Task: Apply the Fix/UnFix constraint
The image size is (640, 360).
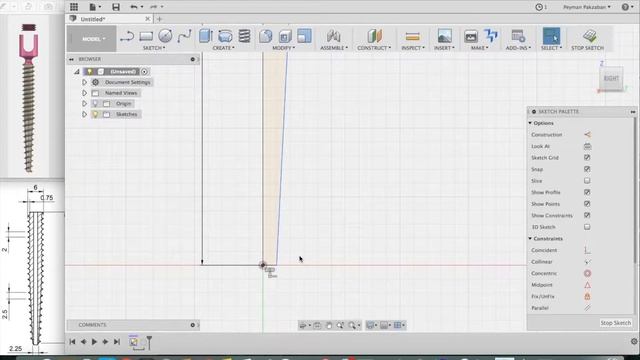Action: tap(587, 296)
